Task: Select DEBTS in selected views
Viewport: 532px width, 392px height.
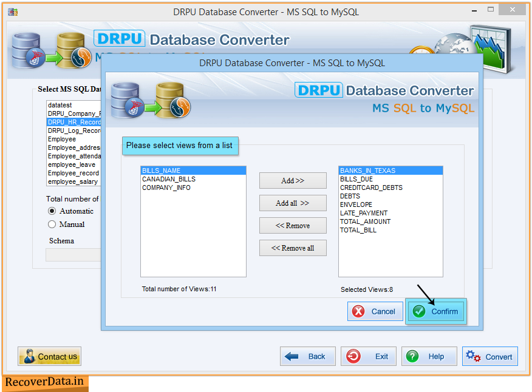Action: pyautogui.click(x=391, y=196)
